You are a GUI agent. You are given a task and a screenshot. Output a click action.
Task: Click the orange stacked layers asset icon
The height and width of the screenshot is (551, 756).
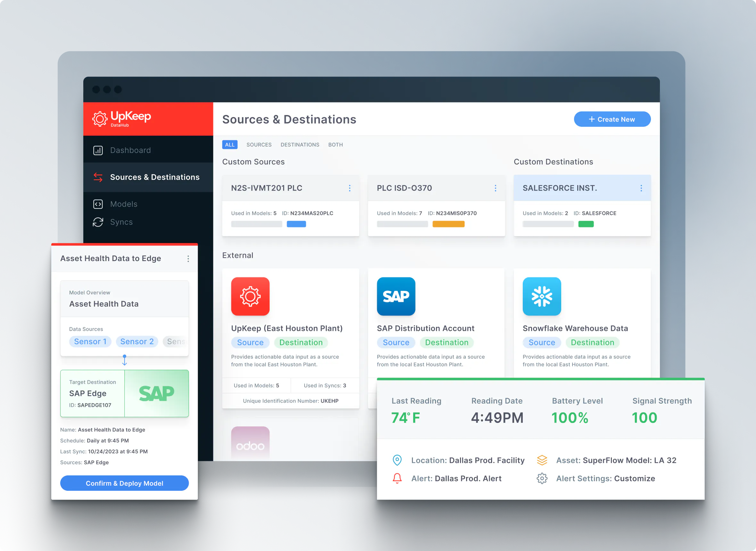pos(542,460)
